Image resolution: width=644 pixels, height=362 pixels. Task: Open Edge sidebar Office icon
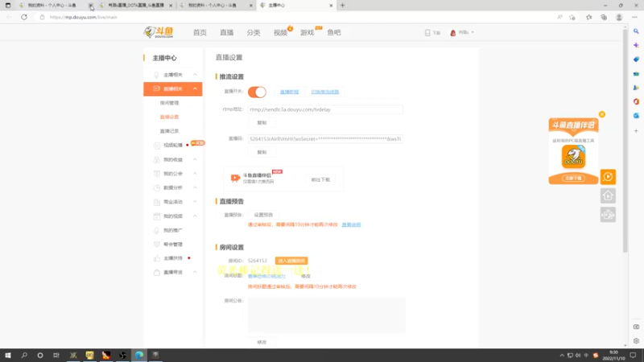pyautogui.click(x=636, y=101)
